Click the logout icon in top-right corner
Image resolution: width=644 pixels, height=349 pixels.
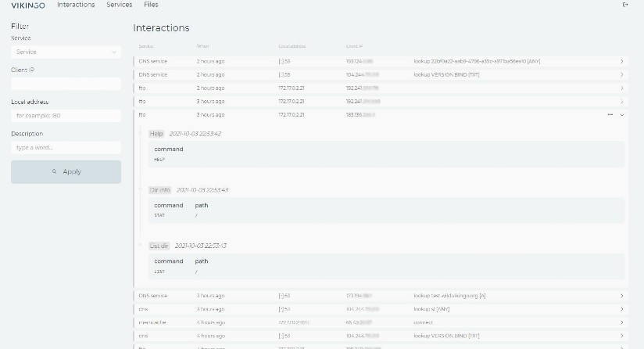(x=624, y=5)
